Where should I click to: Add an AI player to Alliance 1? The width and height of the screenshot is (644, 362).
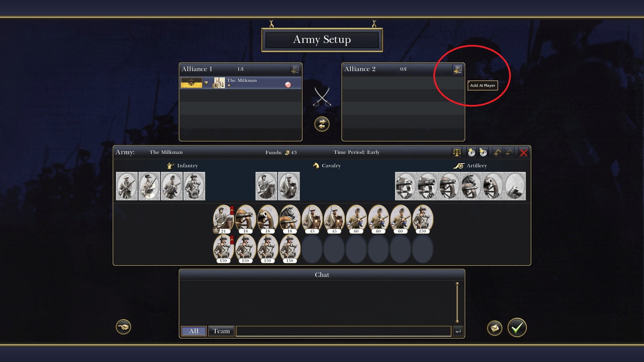295,69
